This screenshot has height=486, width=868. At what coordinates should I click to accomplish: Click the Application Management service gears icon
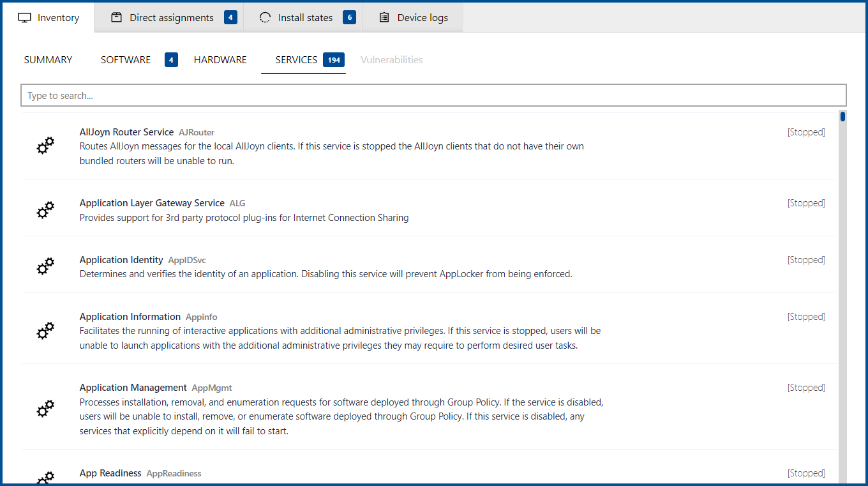tap(45, 409)
